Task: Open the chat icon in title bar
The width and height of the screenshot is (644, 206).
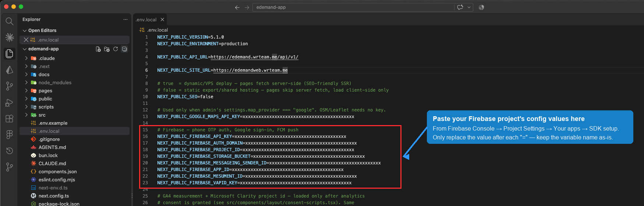Action: click(460, 7)
